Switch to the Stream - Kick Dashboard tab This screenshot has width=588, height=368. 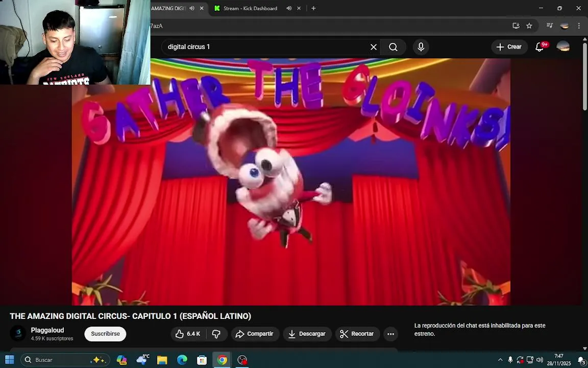[x=250, y=8]
